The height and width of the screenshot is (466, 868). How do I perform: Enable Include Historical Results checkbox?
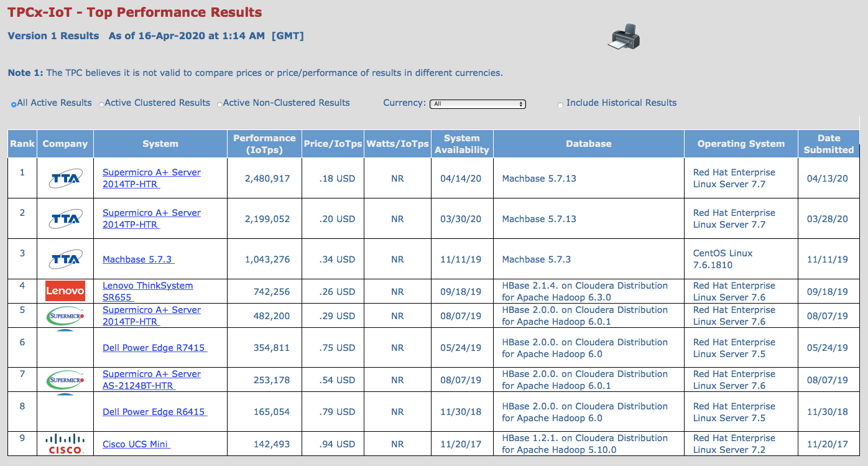coord(561,105)
